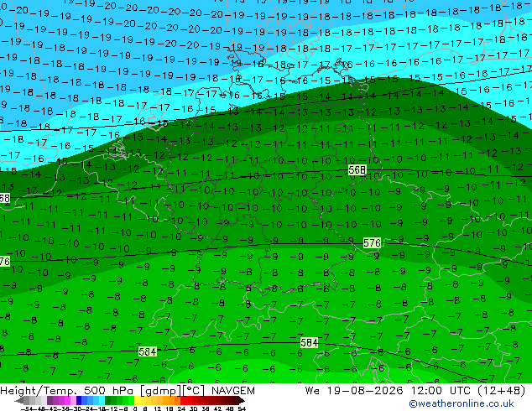The height and width of the screenshot is (411, 532).
Task: Pick the bright red legend swatch
Action: (x=183, y=400)
